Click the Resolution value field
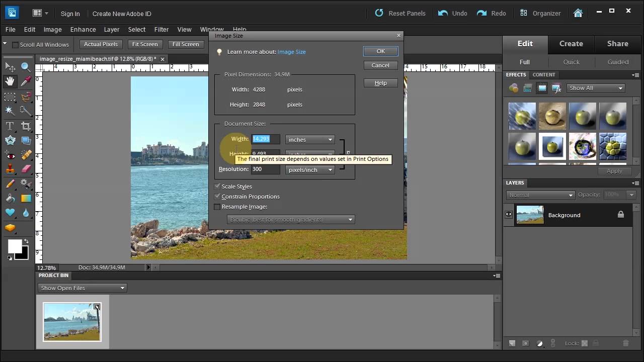 pos(266,169)
